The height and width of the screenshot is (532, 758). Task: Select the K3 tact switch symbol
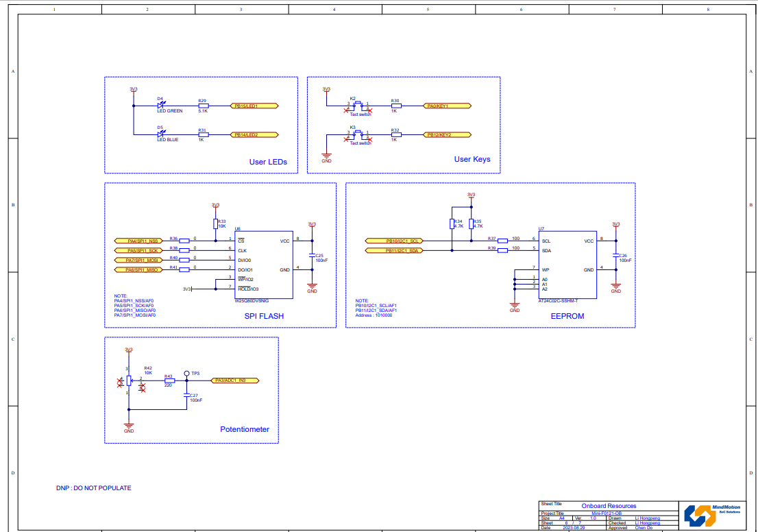coord(358,135)
